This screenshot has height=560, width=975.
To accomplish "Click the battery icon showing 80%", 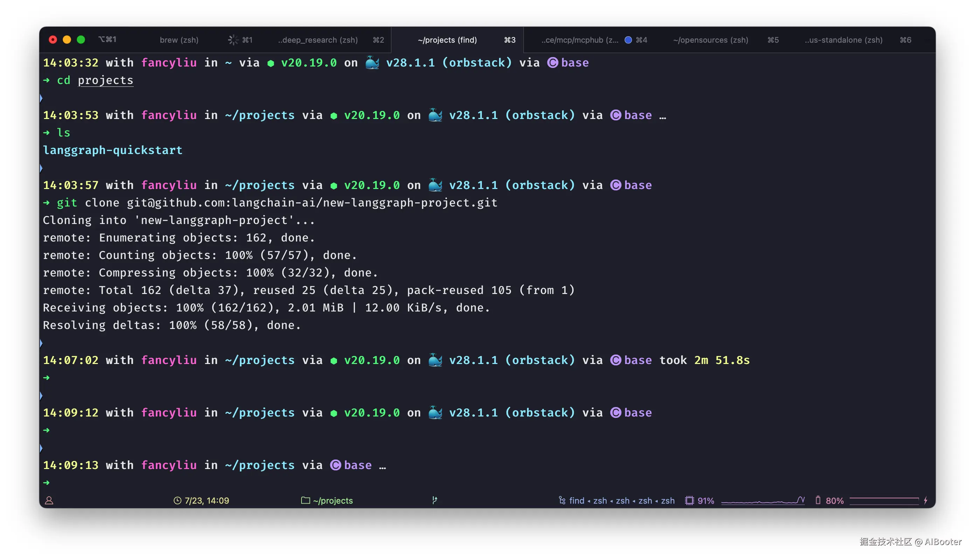I will pos(818,500).
